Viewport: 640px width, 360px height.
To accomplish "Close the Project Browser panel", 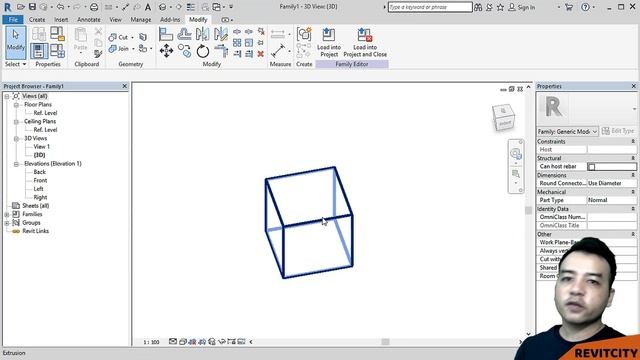I will [x=124, y=86].
